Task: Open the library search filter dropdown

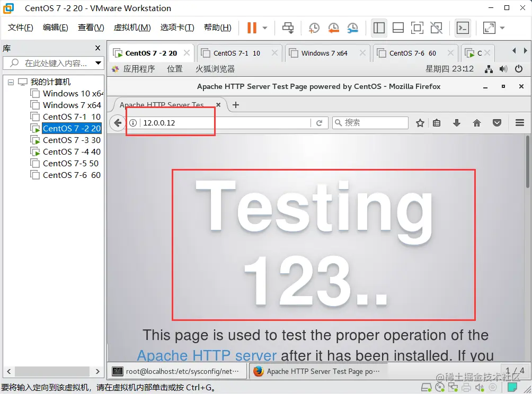Action: click(x=98, y=63)
